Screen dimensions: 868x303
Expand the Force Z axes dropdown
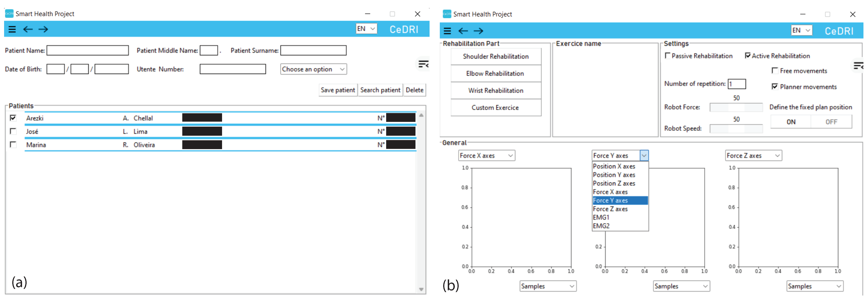[753, 155]
